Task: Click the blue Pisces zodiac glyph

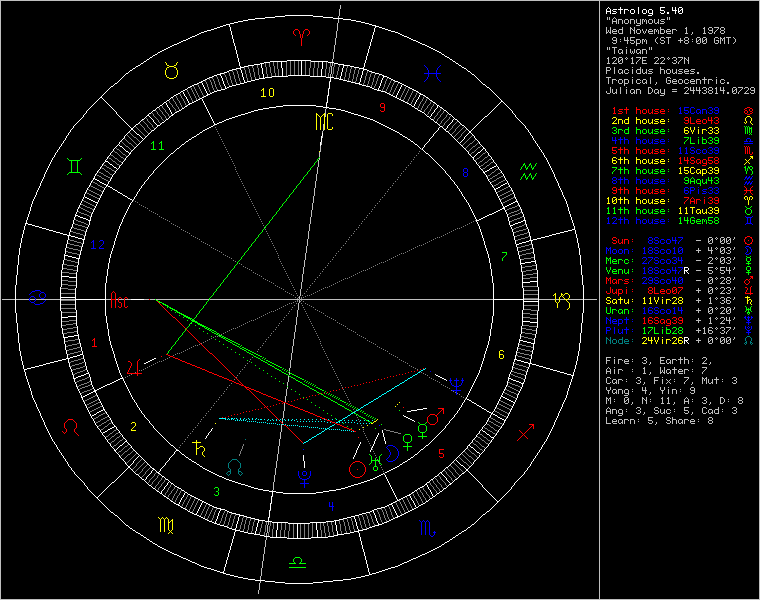Action: point(432,72)
